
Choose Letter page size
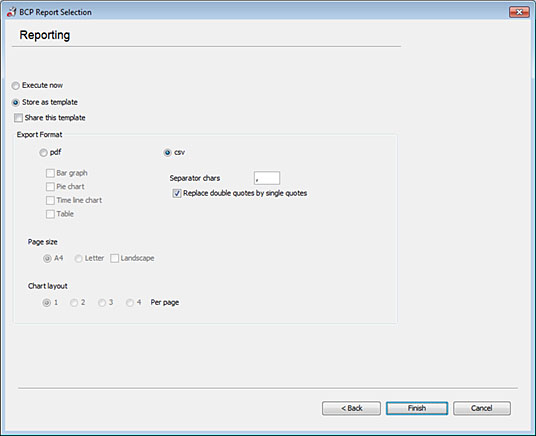(x=79, y=259)
